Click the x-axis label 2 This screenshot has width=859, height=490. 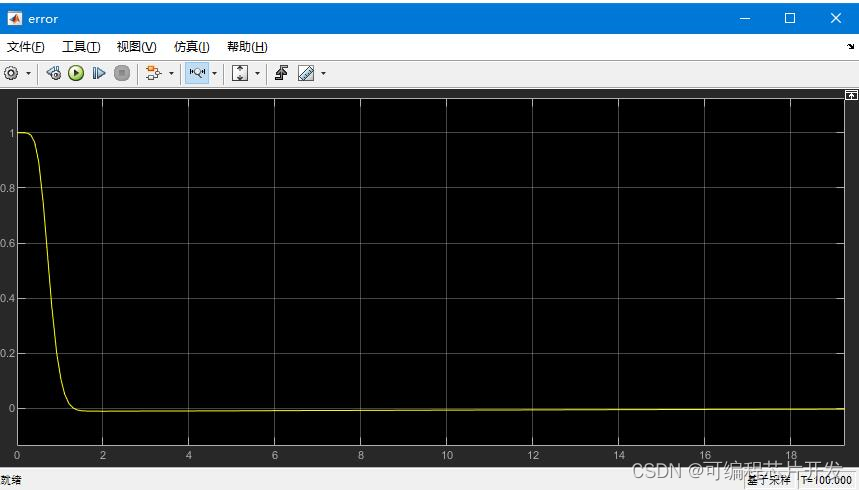(102, 455)
